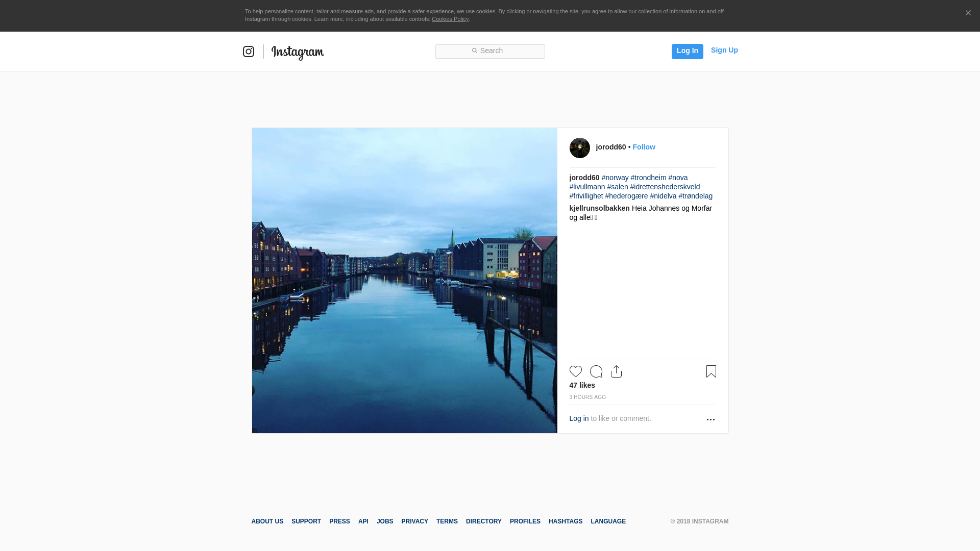Open the HASHTAGS footer menu item

(565, 521)
